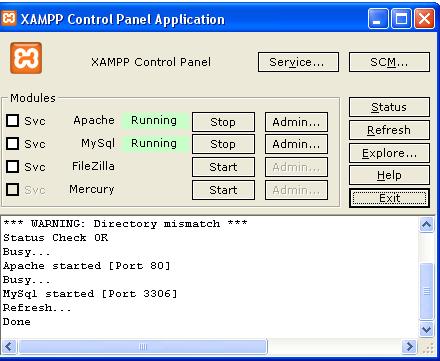
Task: Click the XAMPP title bar icon
Action: (8, 18)
